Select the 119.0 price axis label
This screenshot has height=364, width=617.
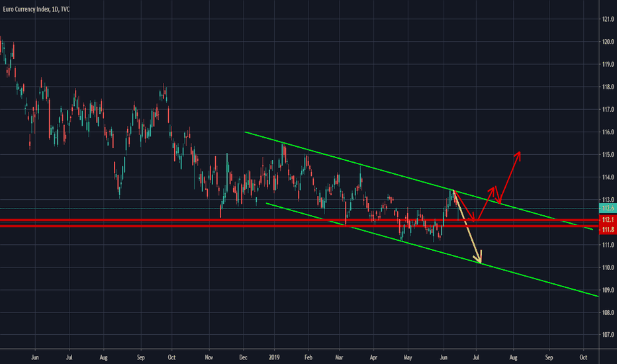[x=608, y=64]
